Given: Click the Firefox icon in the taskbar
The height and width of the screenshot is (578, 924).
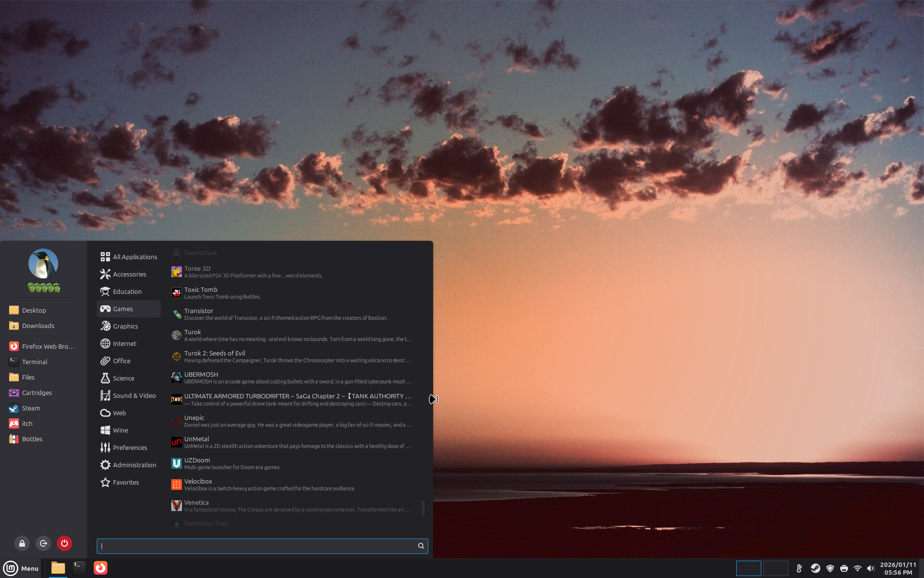Looking at the screenshot, I should pyautogui.click(x=101, y=568).
